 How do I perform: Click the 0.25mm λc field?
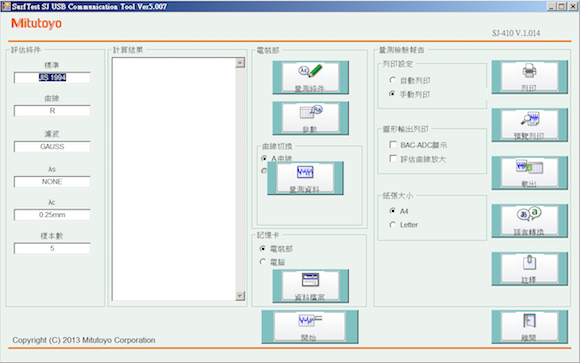52,215
